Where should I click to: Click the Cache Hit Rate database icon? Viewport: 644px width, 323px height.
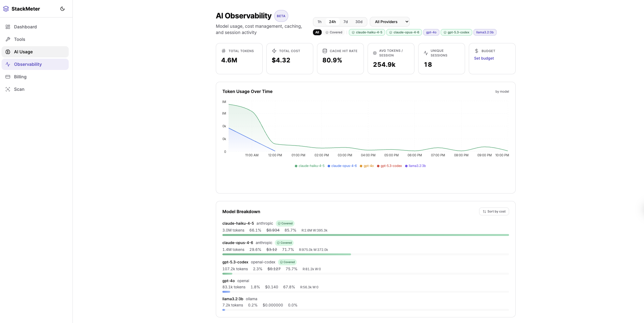coord(325,51)
